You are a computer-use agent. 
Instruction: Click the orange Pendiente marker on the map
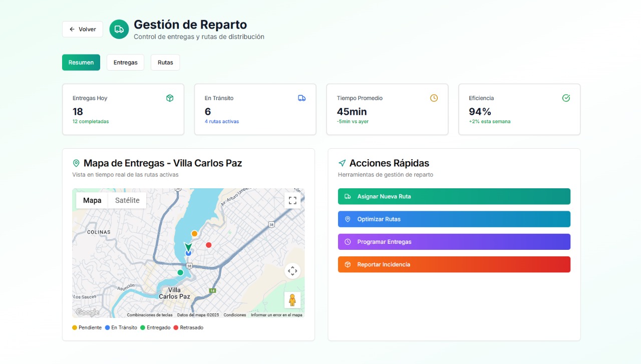pos(194,233)
